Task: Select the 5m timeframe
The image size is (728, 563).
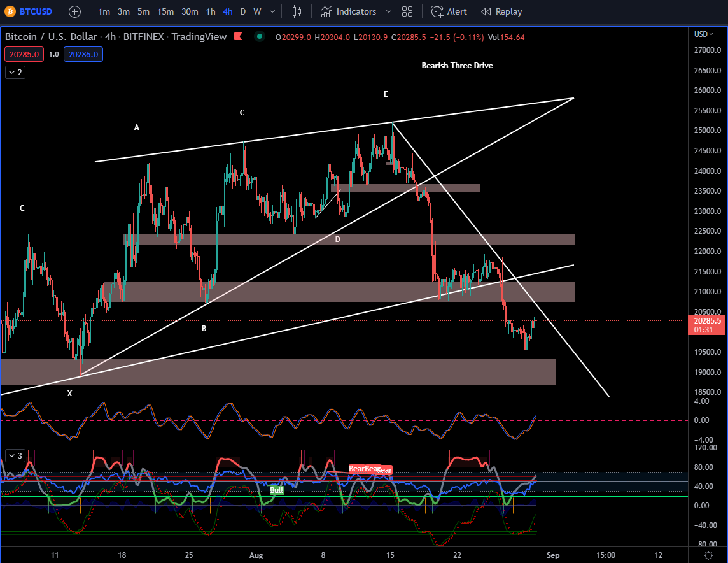Action: pyautogui.click(x=143, y=11)
